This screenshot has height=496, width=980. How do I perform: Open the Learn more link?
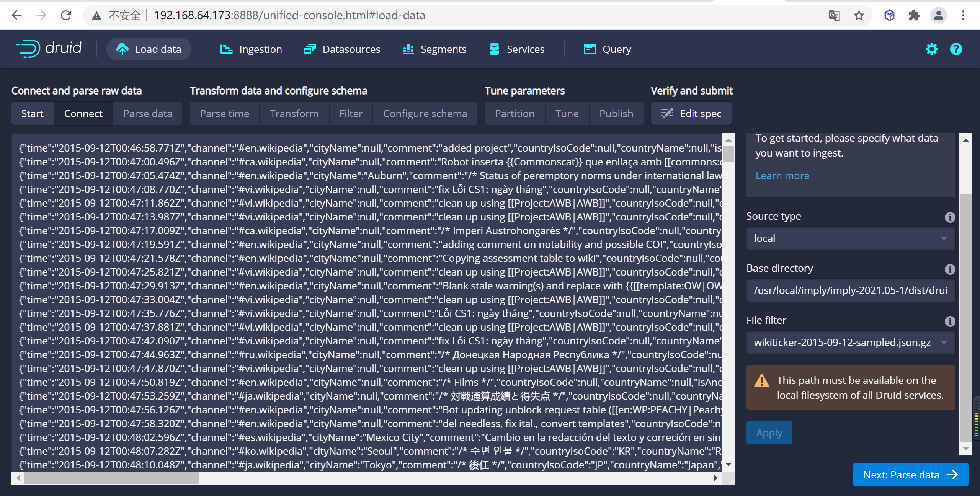(782, 175)
